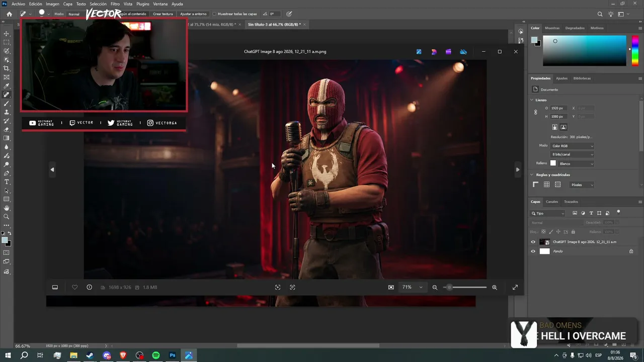Viewport: 644px width, 362px height.
Task: Select the Hand tool
Action: tap(7, 208)
